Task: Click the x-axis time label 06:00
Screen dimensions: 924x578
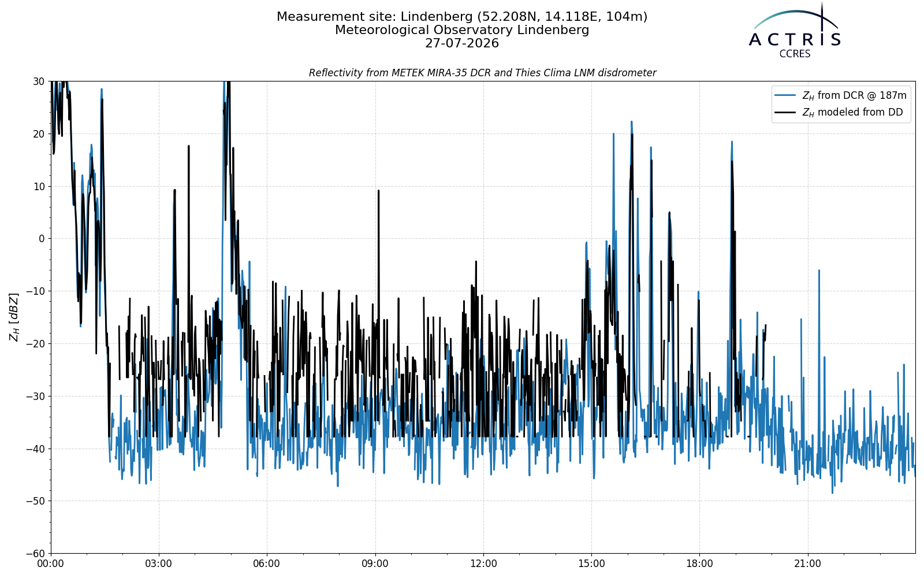Action: 267,564
